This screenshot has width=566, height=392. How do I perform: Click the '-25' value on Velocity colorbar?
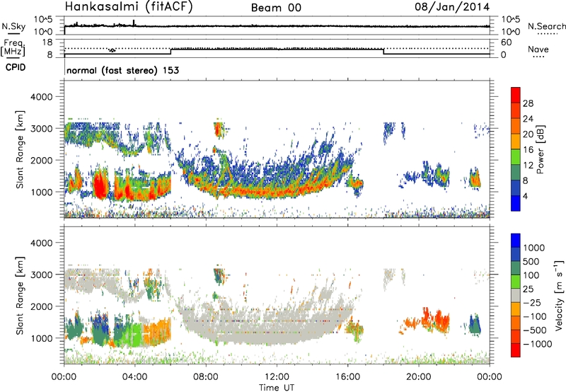(x=531, y=303)
